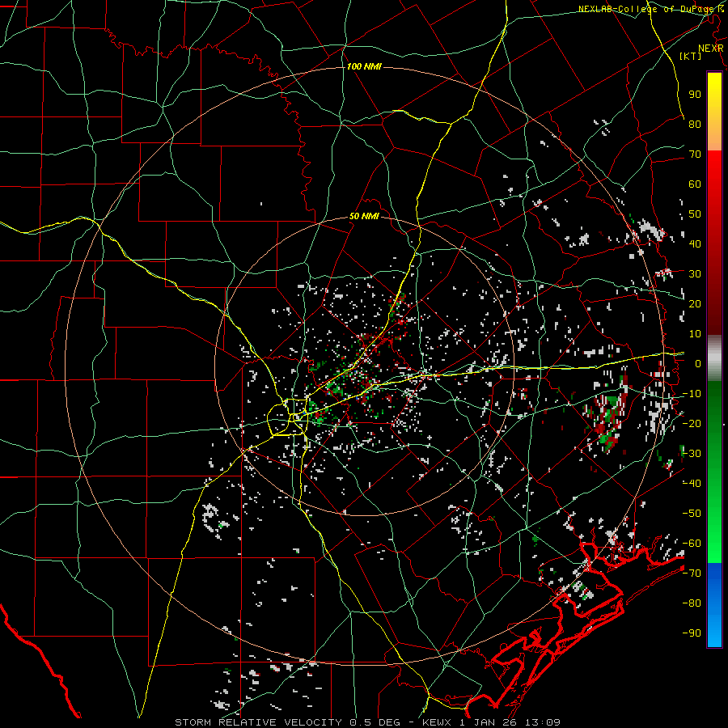728x728 pixels.
Task: Click the -60 value on the velocity scale
Action: click(692, 544)
